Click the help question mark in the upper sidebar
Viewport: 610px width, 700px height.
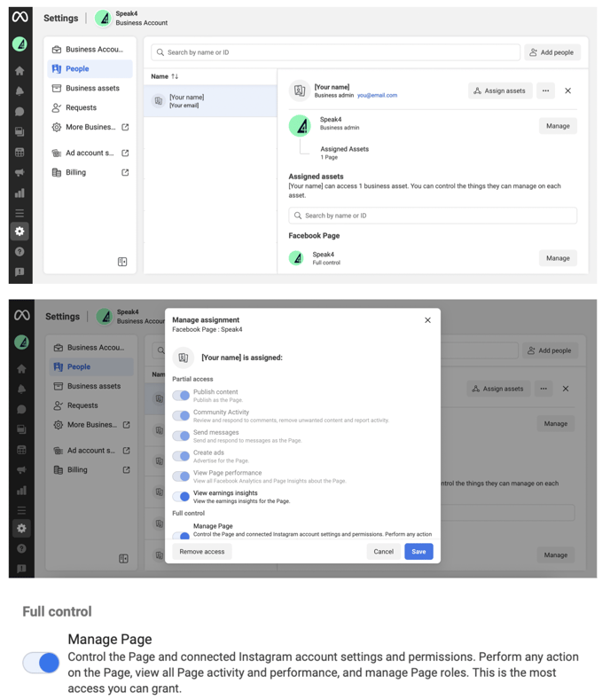point(20,252)
